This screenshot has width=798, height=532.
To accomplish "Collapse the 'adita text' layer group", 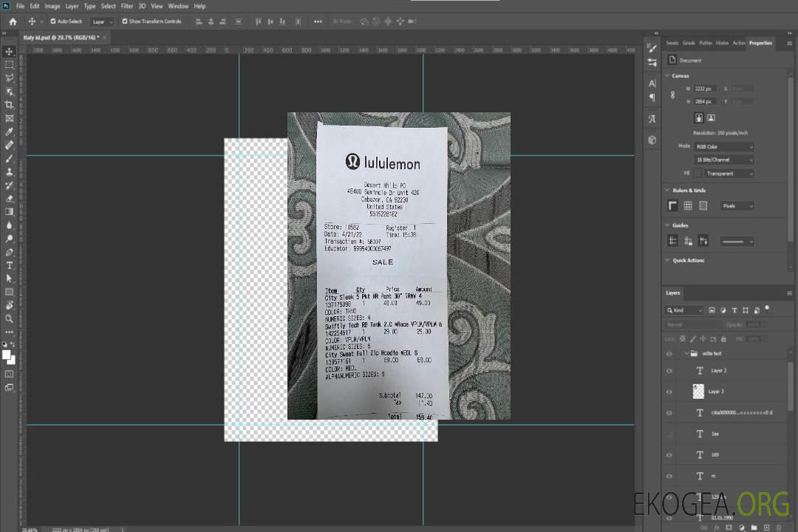I will [686, 353].
